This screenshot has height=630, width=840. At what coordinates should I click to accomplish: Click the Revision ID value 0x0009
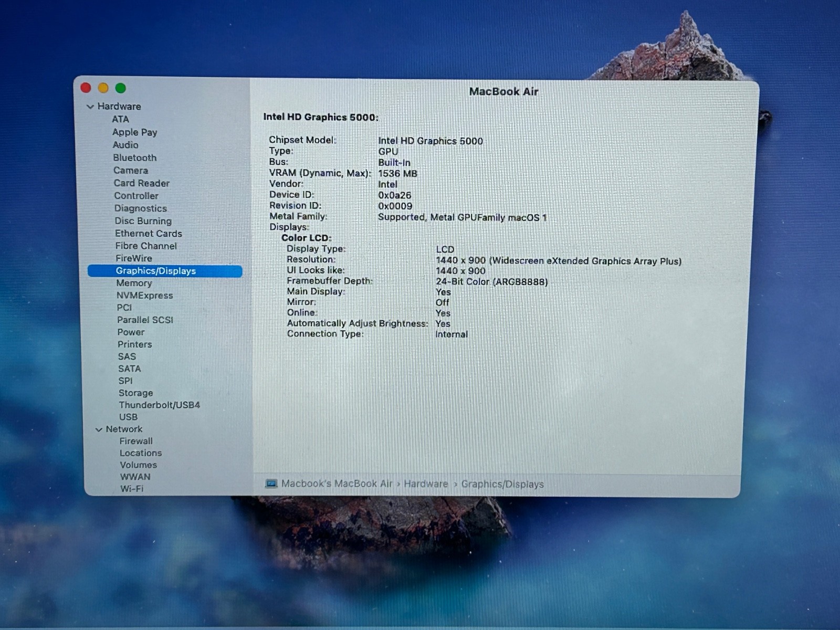(x=395, y=206)
